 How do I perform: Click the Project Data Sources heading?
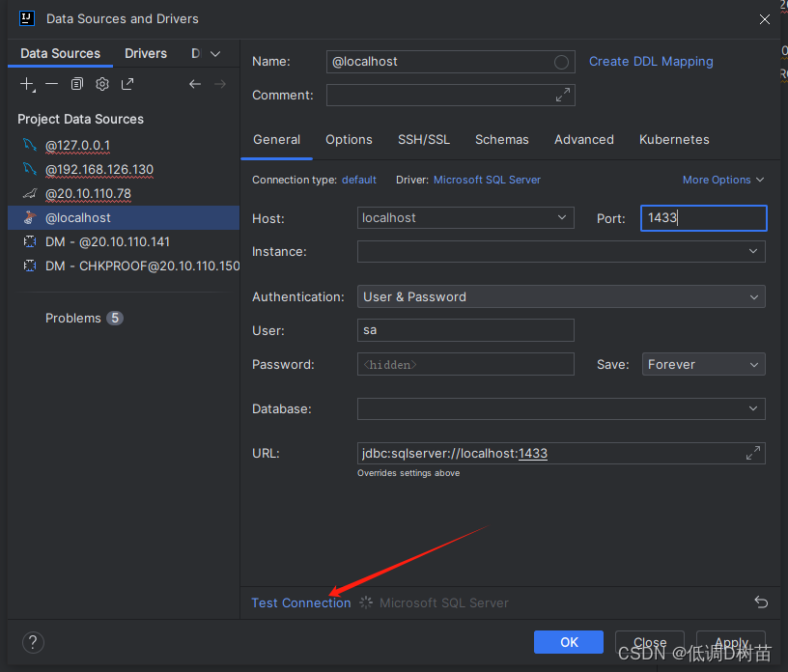coord(80,119)
